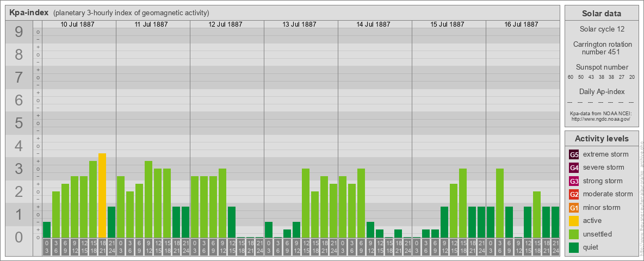Click the Kp scale number 0

pyautogui.click(x=18, y=237)
